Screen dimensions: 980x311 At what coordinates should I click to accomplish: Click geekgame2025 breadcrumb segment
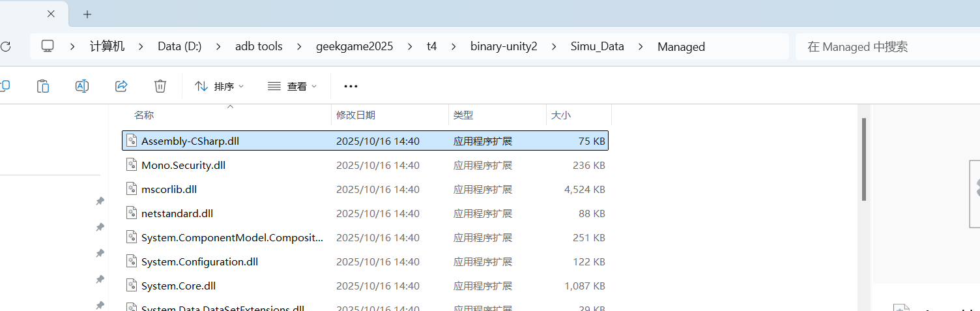[x=354, y=46]
